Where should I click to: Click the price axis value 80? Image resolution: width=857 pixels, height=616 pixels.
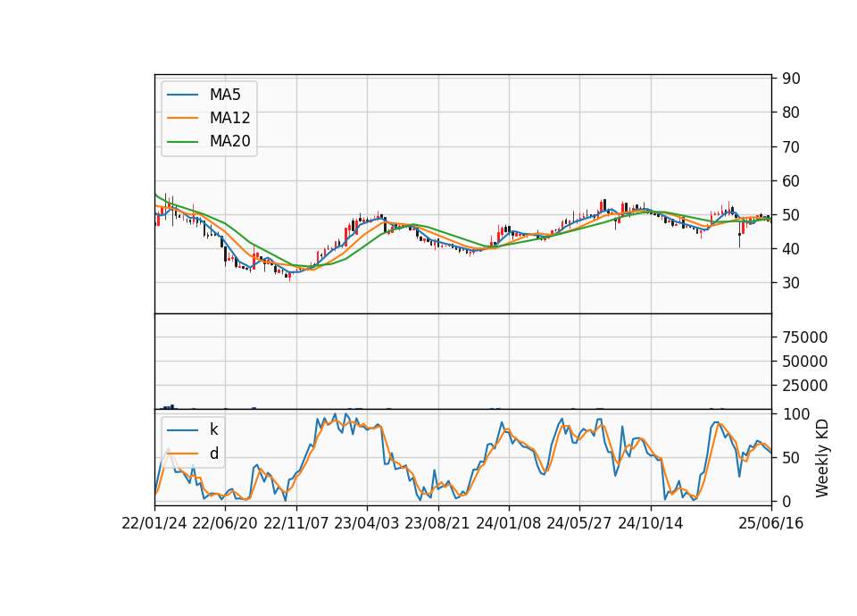(x=791, y=112)
